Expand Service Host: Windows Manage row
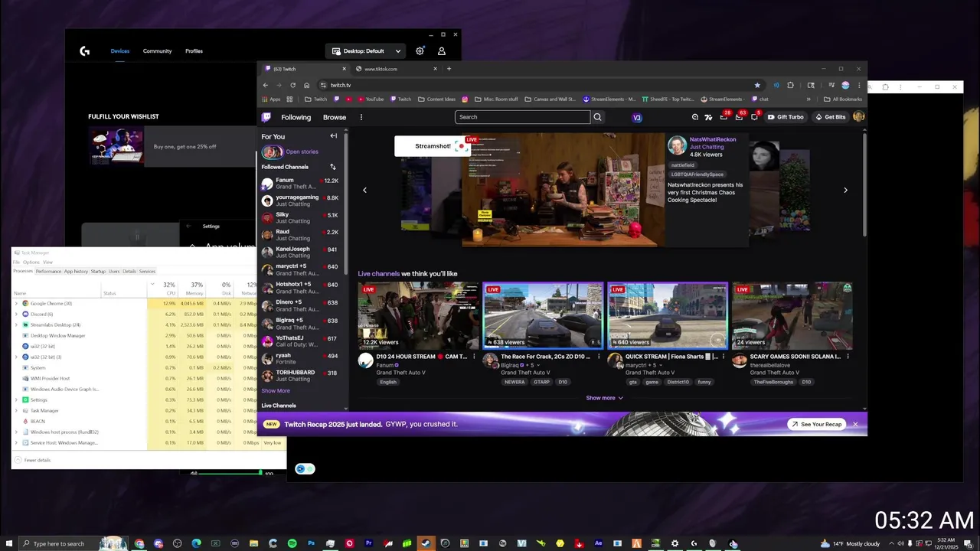Screen dimensions: 980x551 point(16,443)
